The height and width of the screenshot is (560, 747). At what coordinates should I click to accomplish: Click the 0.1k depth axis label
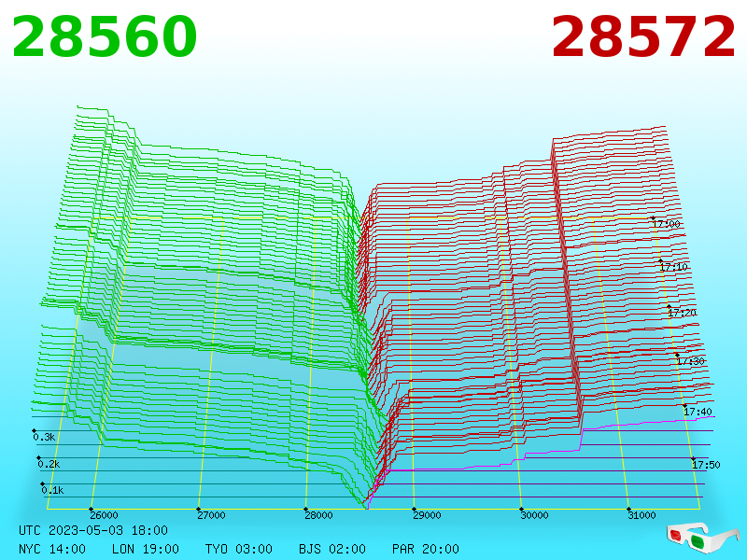(52, 490)
